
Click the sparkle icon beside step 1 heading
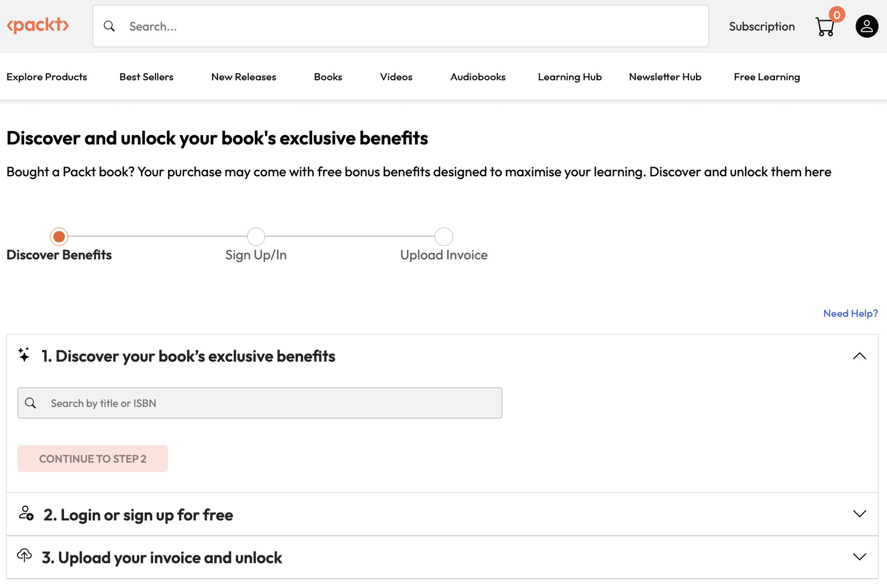pos(24,355)
